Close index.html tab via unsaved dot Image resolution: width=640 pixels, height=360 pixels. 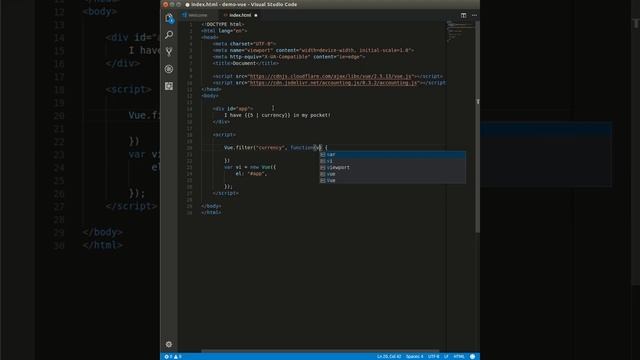256,16
